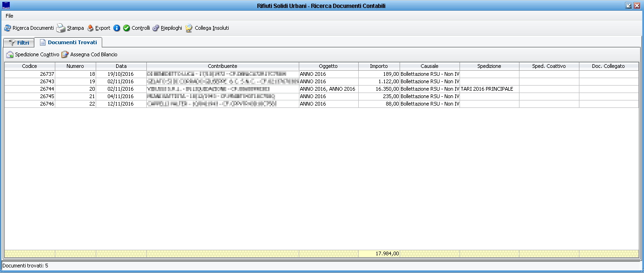Open Riepiloghi gear icon
This screenshot has width=644, height=273.
156,28
